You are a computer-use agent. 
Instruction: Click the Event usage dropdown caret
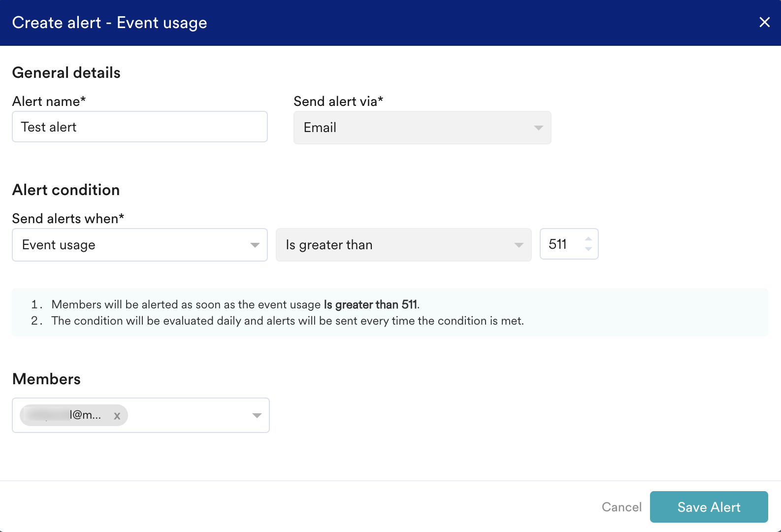(x=255, y=245)
